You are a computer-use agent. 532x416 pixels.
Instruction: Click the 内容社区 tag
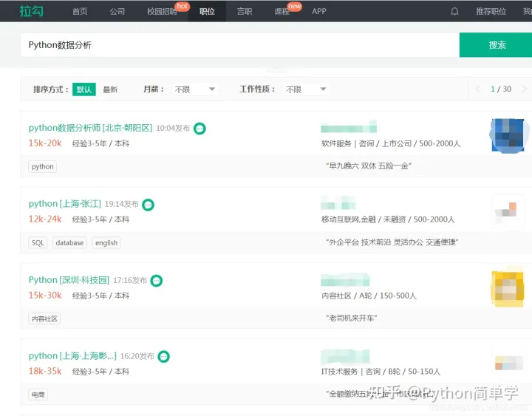pyautogui.click(x=44, y=318)
